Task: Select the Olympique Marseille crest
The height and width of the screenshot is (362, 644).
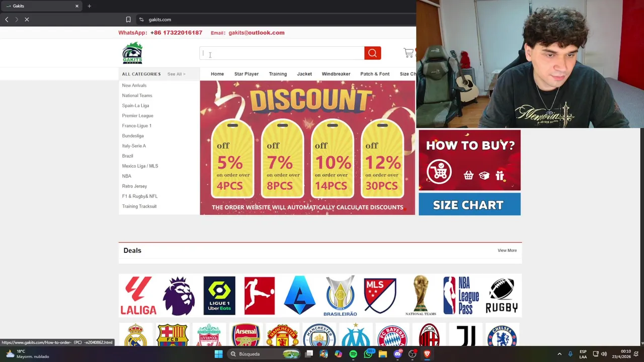Action: click(x=356, y=335)
